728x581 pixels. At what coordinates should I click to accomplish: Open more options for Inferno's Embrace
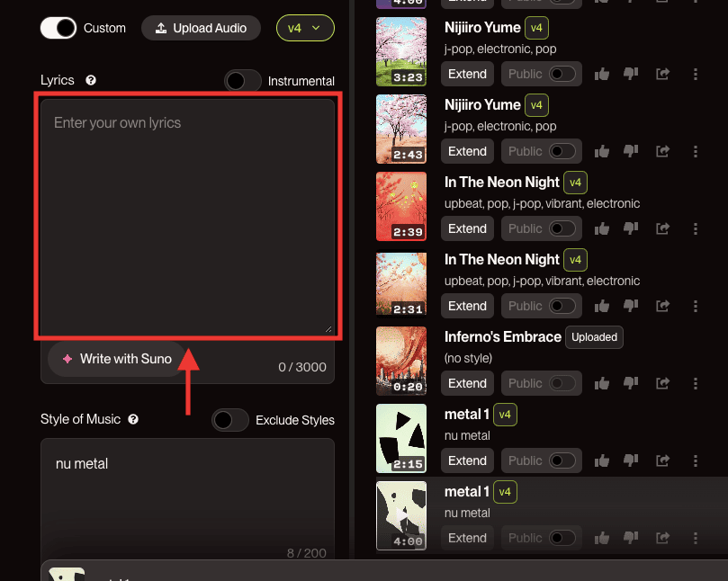(695, 383)
